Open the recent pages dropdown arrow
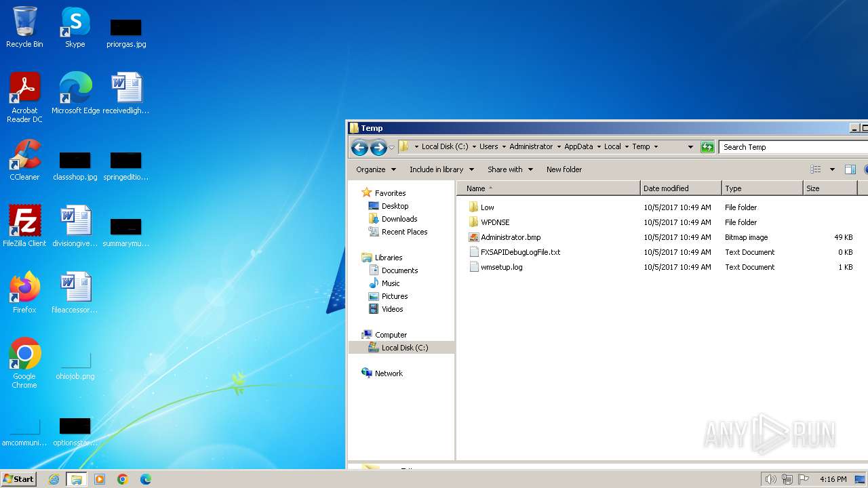Viewport: 868px width, 488px height. coord(391,148)
